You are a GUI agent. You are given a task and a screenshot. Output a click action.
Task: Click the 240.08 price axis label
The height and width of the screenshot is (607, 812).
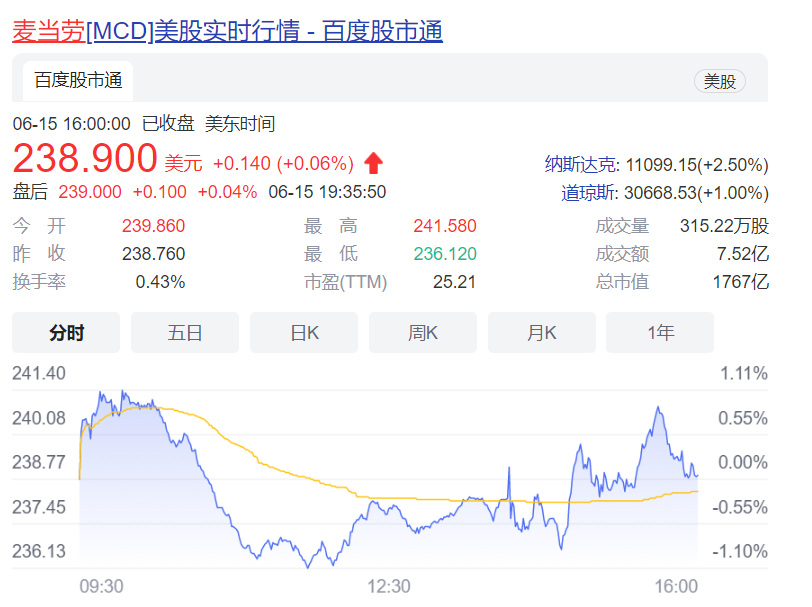tap(39, 418)
